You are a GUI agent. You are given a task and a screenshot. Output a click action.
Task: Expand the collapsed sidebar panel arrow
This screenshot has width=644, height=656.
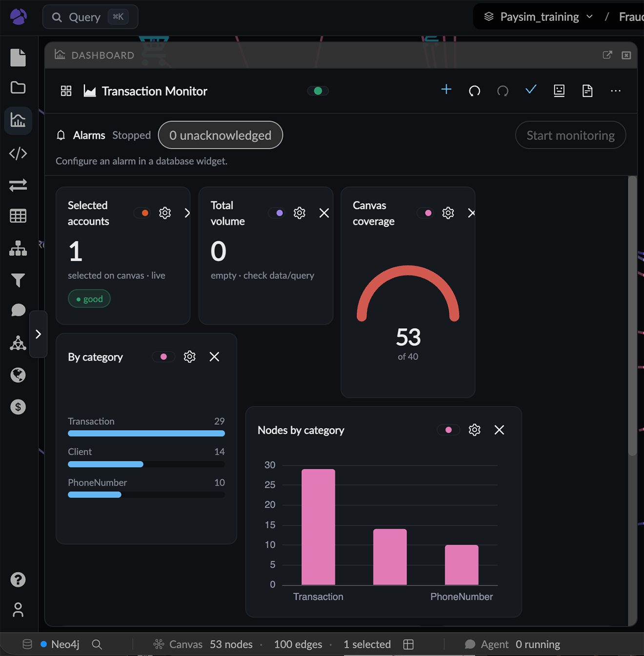coord(38,334)
